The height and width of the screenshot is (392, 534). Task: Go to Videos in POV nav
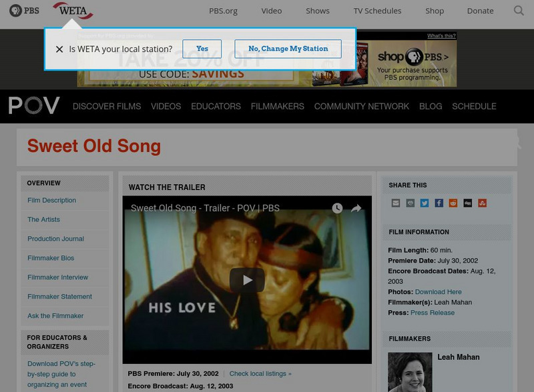tap(166, 107)
